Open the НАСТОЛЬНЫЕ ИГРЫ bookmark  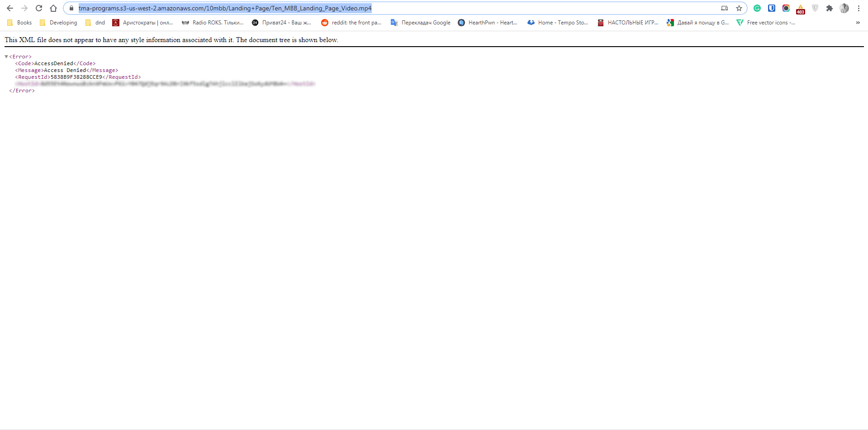(628, 23)
